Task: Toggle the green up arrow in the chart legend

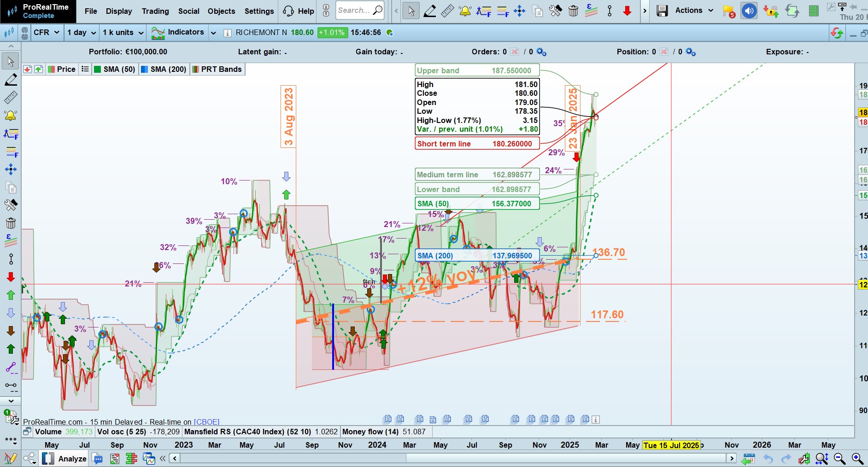Action: [x=39, y=69]
